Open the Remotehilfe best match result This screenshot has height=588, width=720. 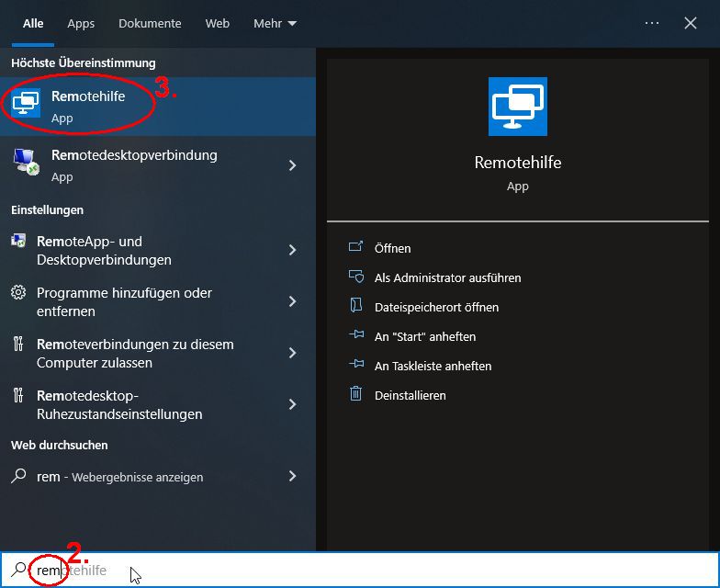158,107
